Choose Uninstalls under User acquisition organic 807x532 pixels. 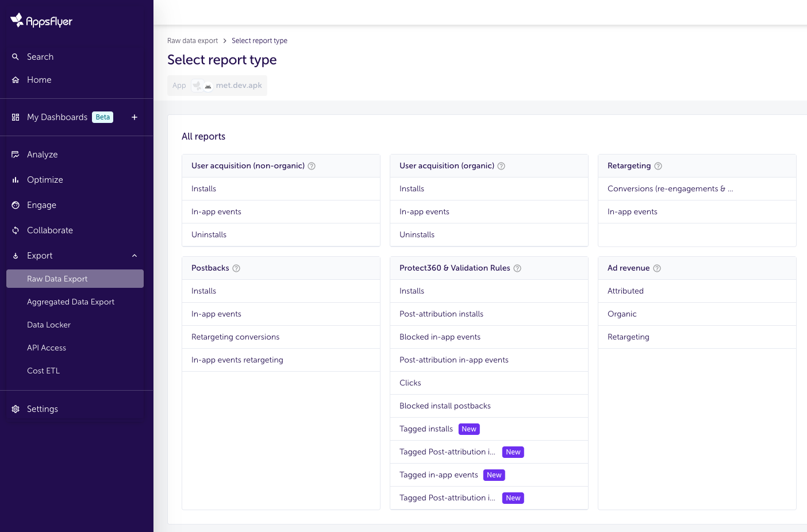point(417,234)
